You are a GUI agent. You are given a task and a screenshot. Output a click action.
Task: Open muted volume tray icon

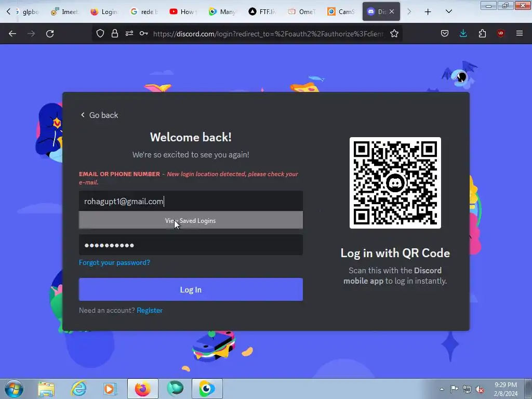480,389
